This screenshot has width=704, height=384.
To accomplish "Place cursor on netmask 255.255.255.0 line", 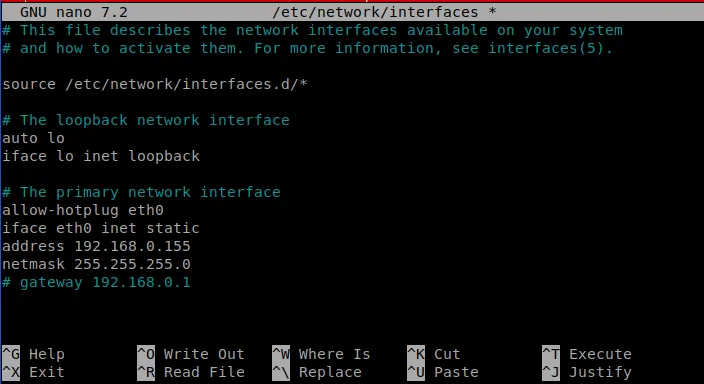I will tap(97, 264).
